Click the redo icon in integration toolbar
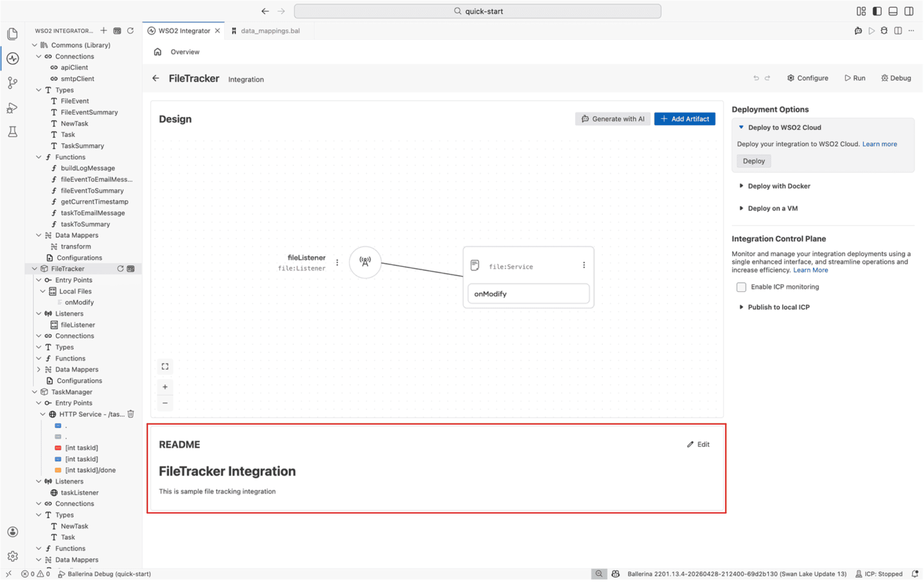Screen dimensions: 924x583 click(x=767, y=78)
